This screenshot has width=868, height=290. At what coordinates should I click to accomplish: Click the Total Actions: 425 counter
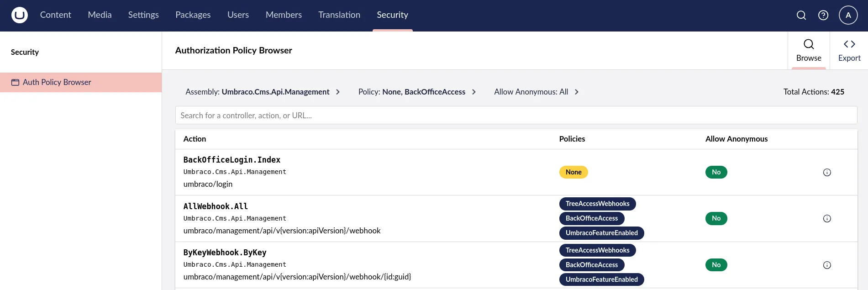814,92
